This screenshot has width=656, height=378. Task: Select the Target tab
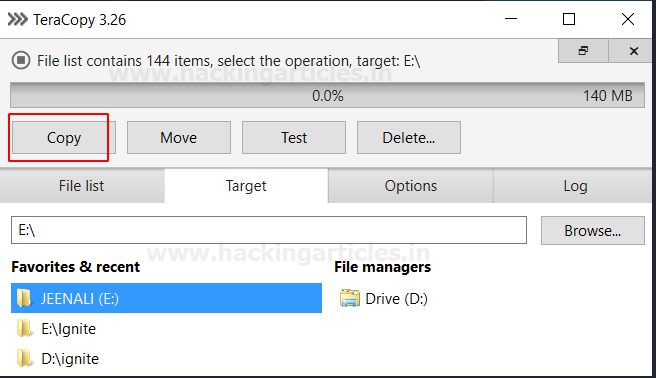tap(246, 186)
